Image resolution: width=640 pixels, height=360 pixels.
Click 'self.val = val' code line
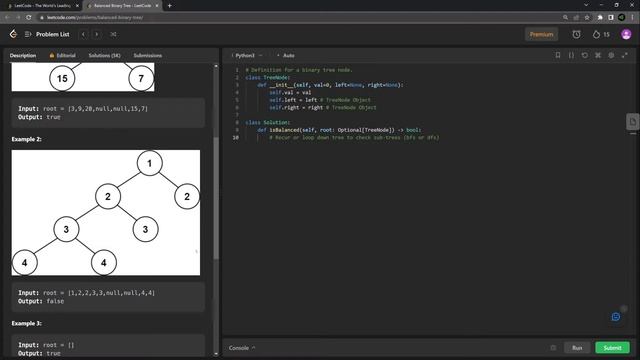pyautogui.click(x=290, y=93)
